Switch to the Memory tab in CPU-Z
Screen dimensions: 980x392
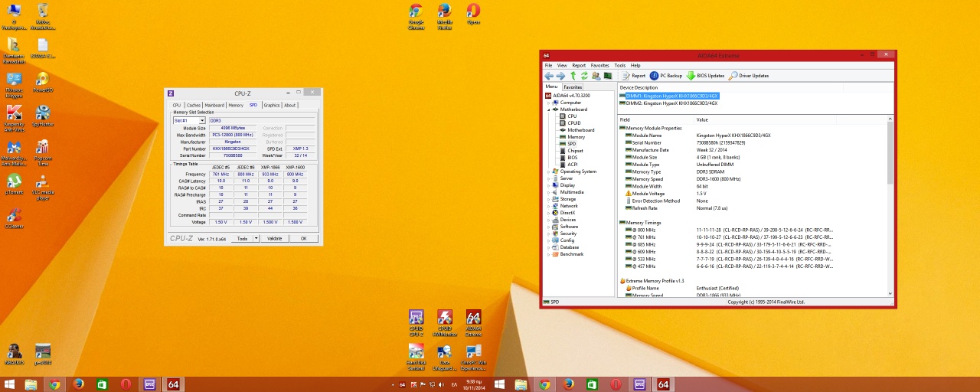pos(236,105)
